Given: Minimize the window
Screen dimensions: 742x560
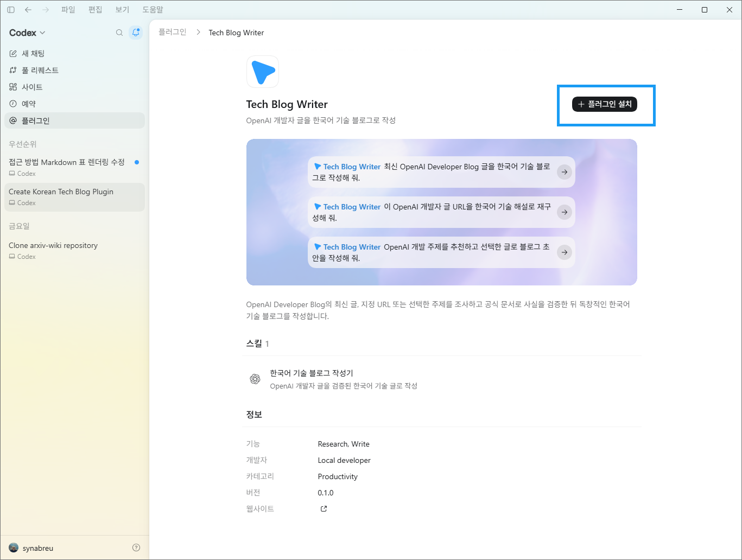Looking at the screenshot, I should 680,10.
